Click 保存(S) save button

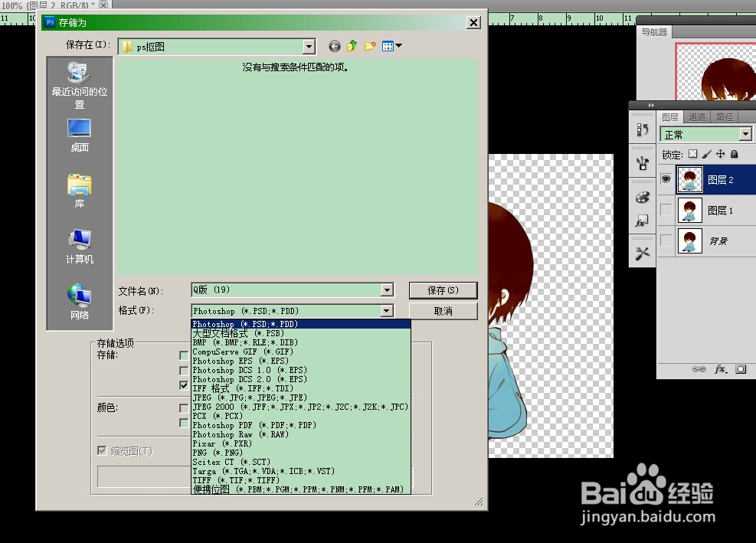[443, 290]
